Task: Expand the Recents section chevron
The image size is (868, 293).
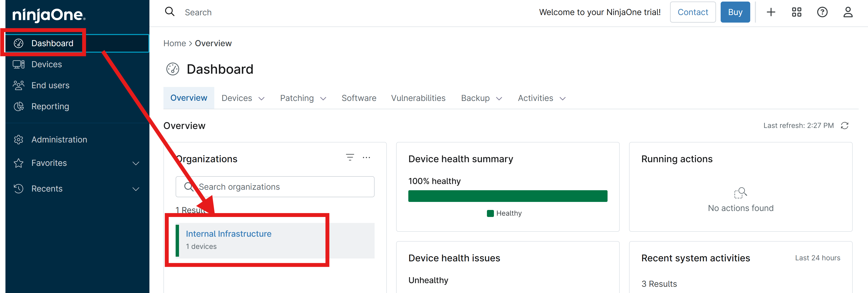Action: tap(136, 189)
